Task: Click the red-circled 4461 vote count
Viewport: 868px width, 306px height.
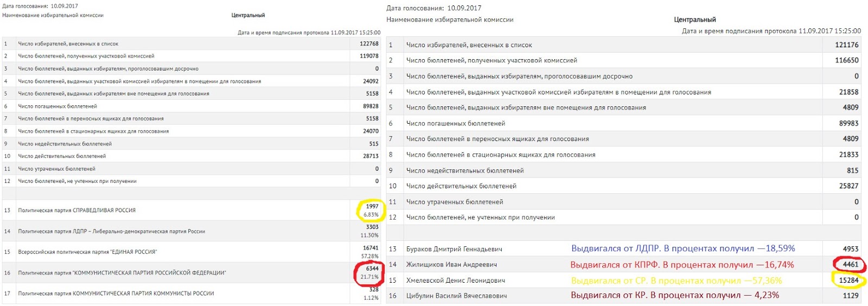Action: pyautogui.click(x=850, y=265)
